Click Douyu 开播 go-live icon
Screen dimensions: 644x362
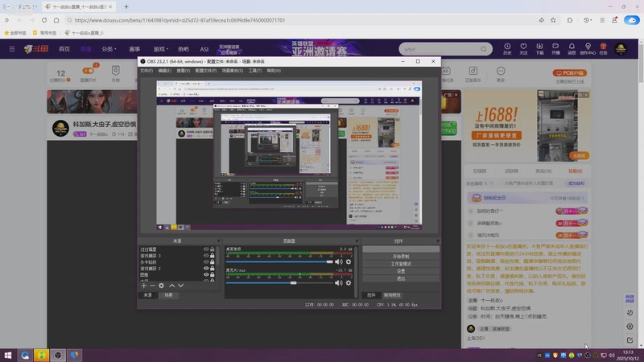pos(555,48)
